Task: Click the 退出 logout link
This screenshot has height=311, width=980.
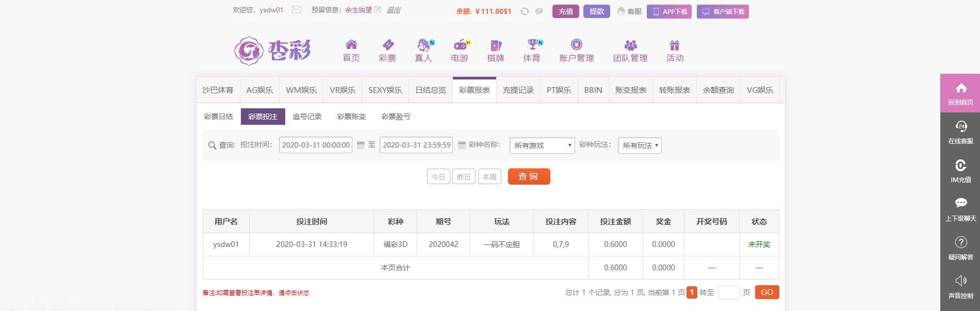Action: [393, 10]
